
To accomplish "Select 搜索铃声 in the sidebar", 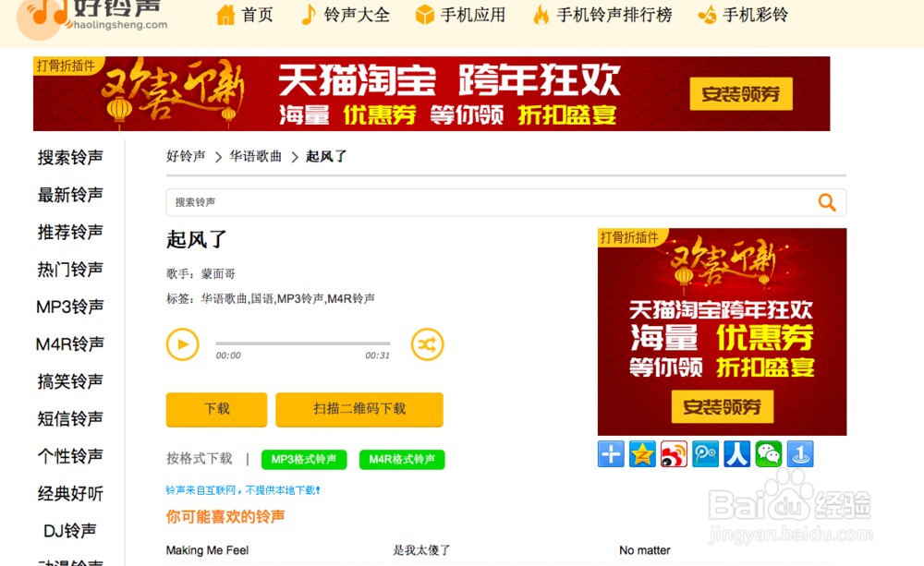I will [70, 157].
